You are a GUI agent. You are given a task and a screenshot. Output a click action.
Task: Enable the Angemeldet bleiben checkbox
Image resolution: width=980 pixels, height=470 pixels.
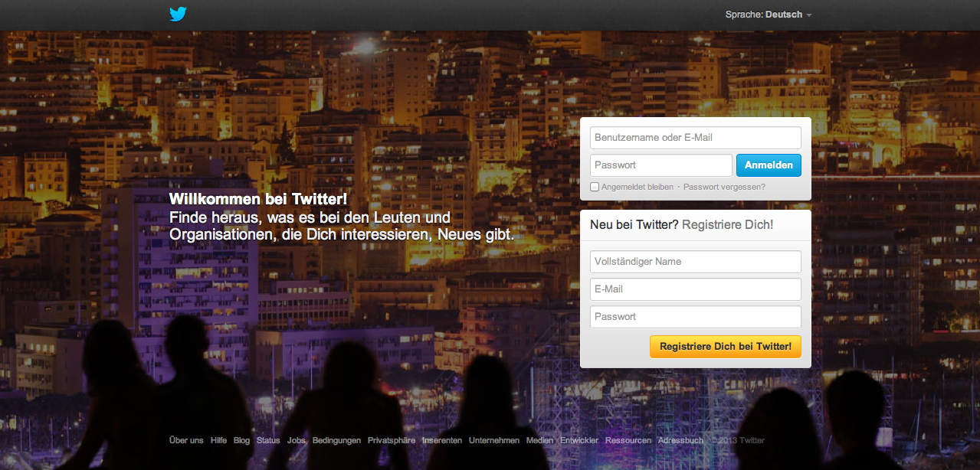pos(595,187)
